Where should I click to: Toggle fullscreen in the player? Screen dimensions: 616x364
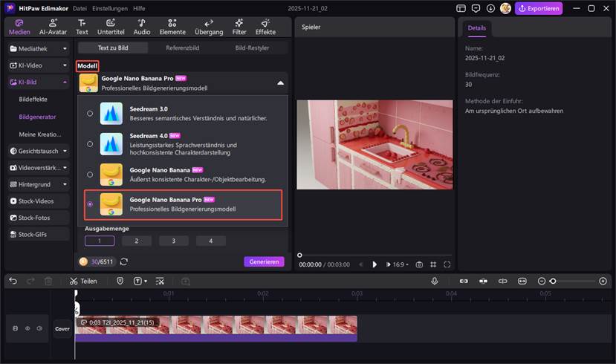pos(447,264)
